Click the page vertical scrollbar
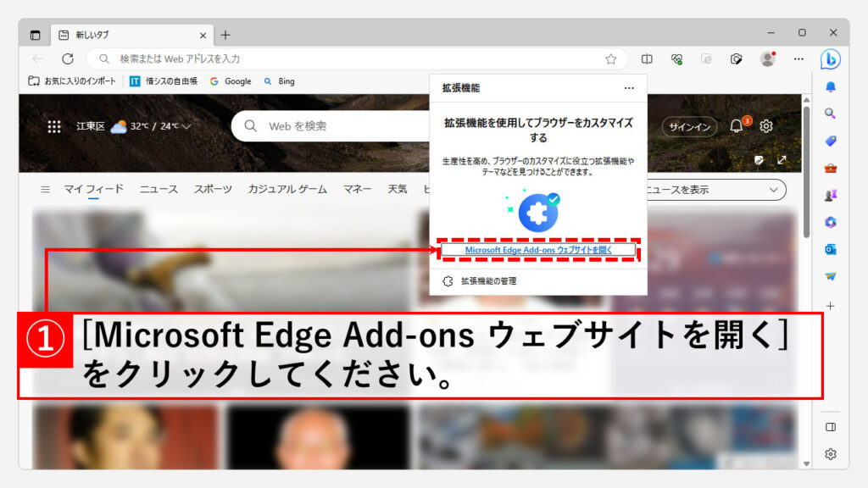The width and height of the screenshot is (868, 488). (x=807, y=171)
